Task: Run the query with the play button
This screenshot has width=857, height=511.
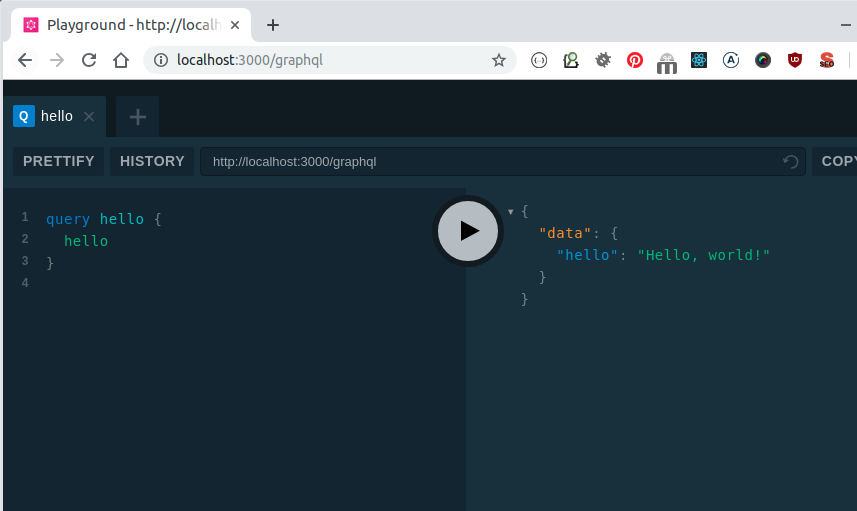Action: pos(468,231)
